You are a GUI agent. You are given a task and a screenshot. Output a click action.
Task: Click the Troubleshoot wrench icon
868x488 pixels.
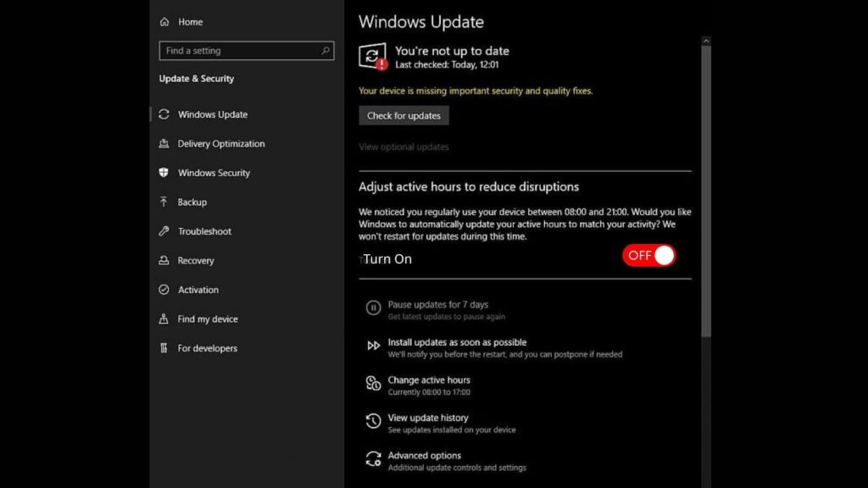point(164,230)
